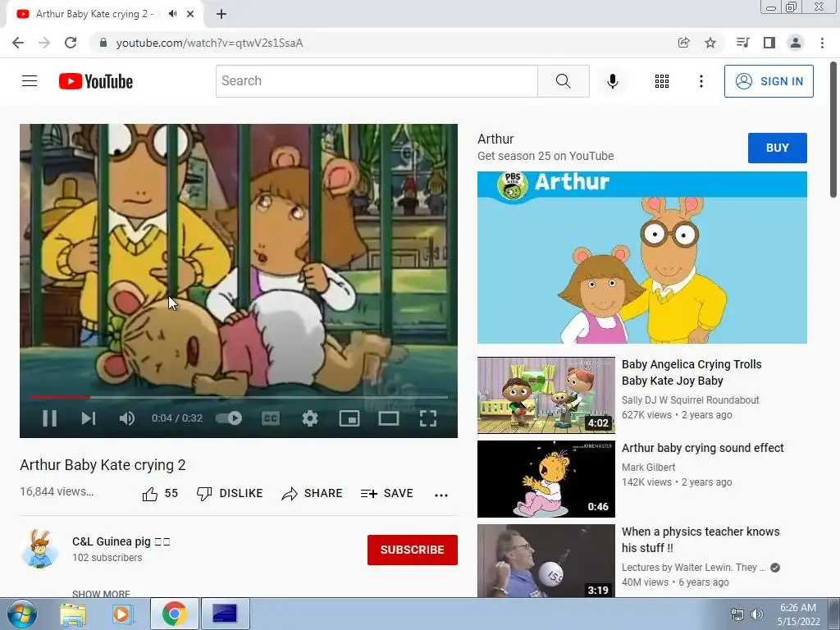Open Sally DJ W Squirrel Roundabout channel

690,400
